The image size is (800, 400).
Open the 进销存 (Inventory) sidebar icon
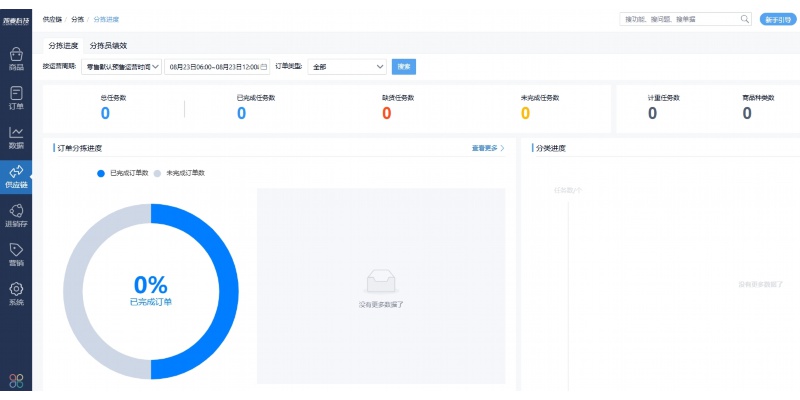[16, 214]
